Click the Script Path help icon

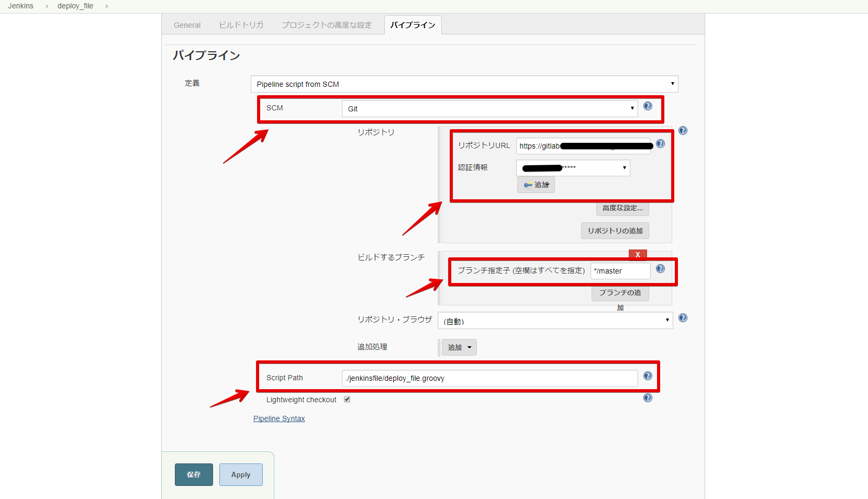[x=648, y=375]
